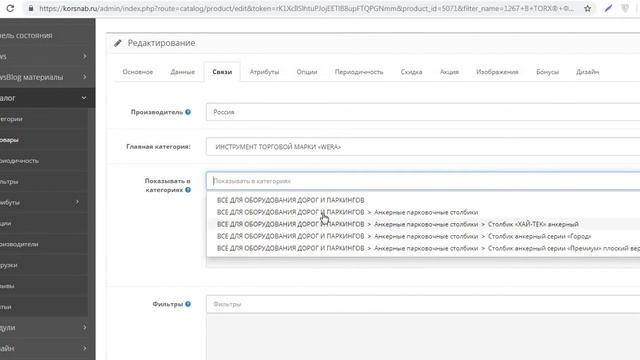The image size is (640, 360).
Task: Collapse the Каталог sidebar section chevron
Action: click(x=84, y=98)
